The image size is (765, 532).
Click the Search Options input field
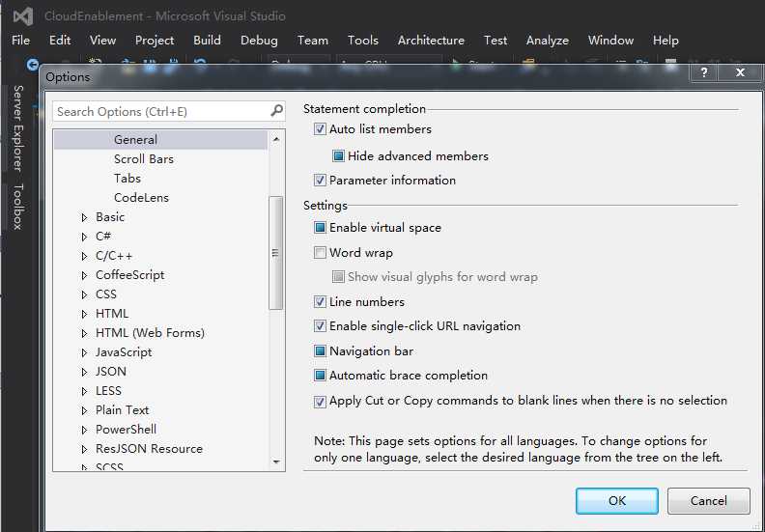click(169, 112)
